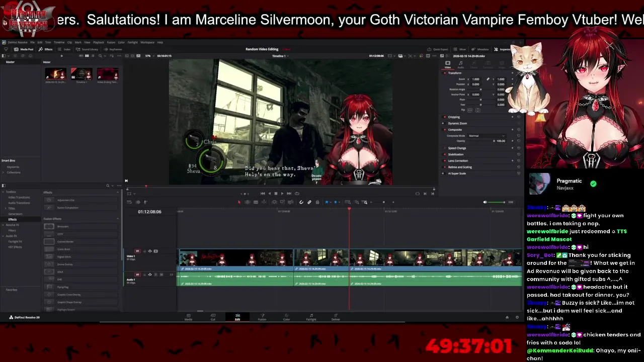Switch to the Fusion page
The image size is (644, 362).
[x=262, y=317]
